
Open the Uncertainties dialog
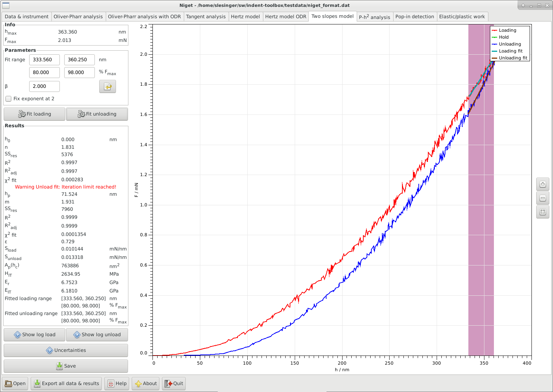click(66, 350)
